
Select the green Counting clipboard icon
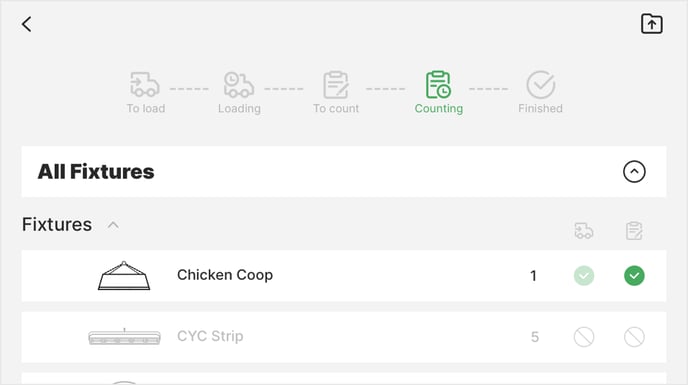coord(438,85)
